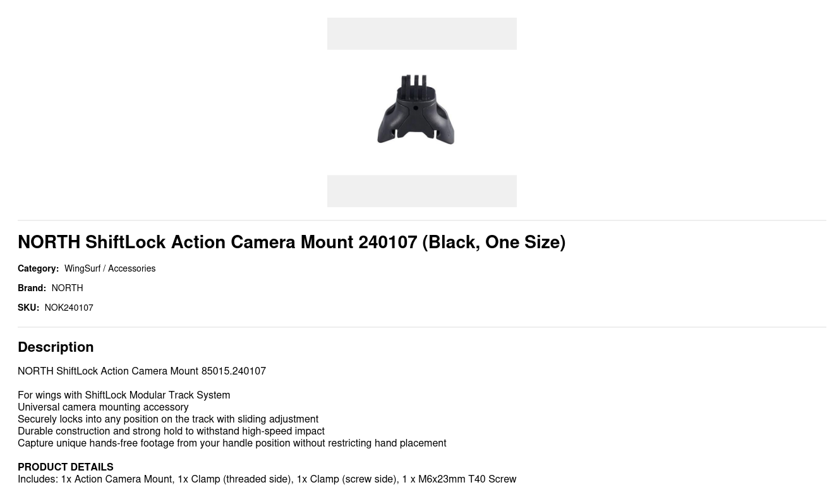
Task: Click the PRODUCT DETAILS heading
Action: (x=66, y=467)
